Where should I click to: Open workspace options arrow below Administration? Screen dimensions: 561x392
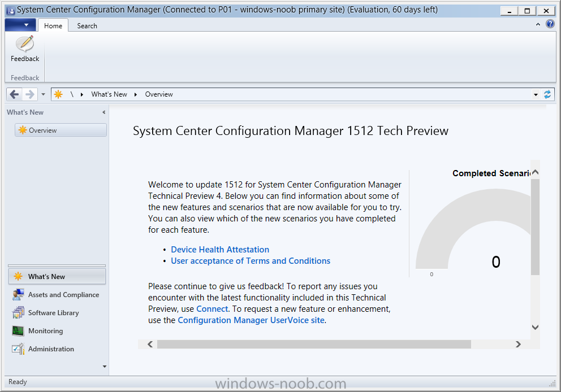(105, 366)
